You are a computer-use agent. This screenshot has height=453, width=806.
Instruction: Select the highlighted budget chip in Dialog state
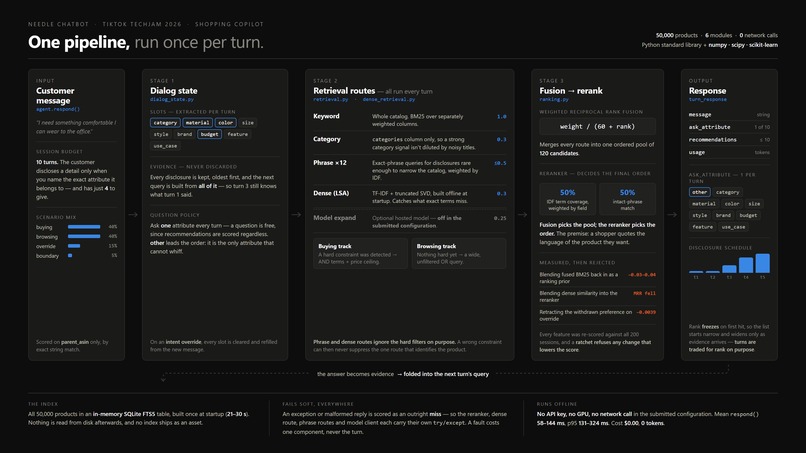click(209, 134)
